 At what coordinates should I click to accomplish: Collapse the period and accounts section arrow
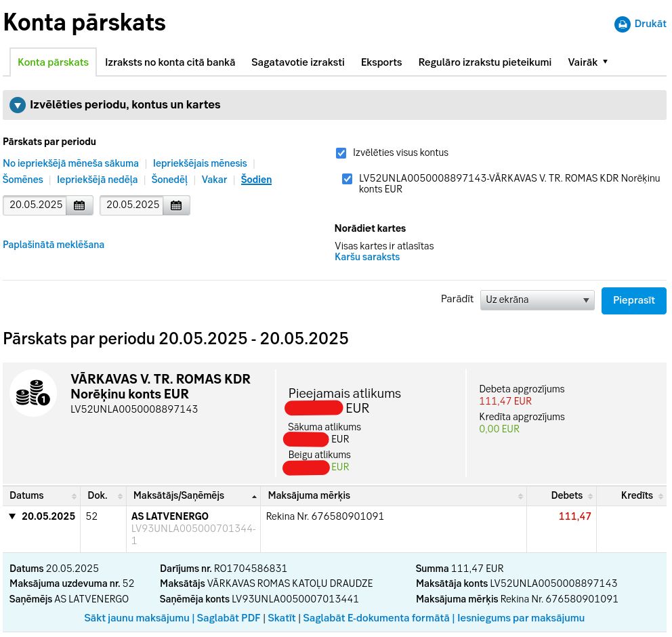coord(18,105)
